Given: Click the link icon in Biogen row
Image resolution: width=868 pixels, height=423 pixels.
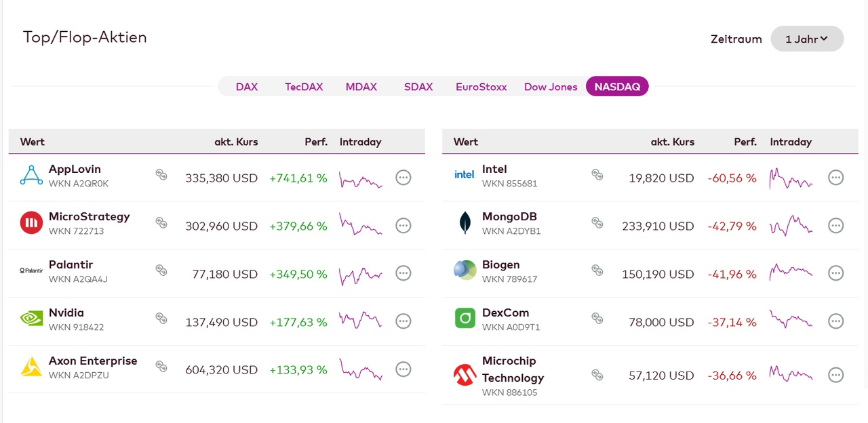Looking at the screenshot, I should pyautogui.click(x=597, y=270).
